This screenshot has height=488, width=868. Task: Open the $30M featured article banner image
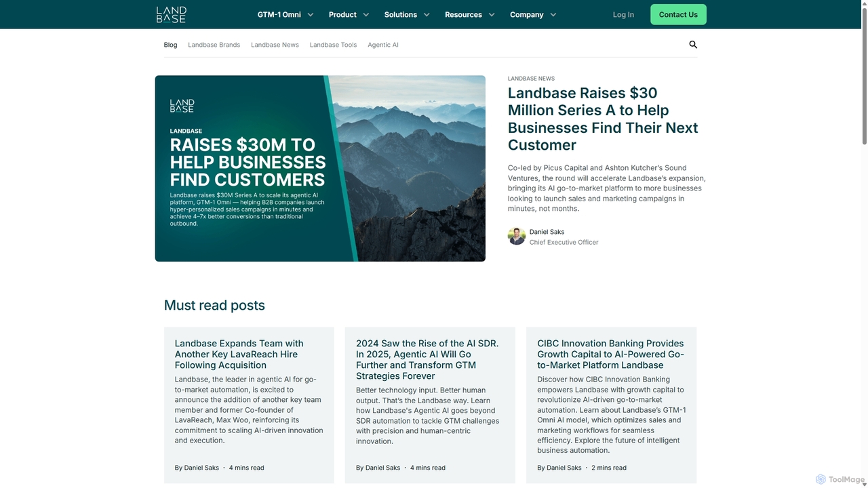tap(320, 168)
